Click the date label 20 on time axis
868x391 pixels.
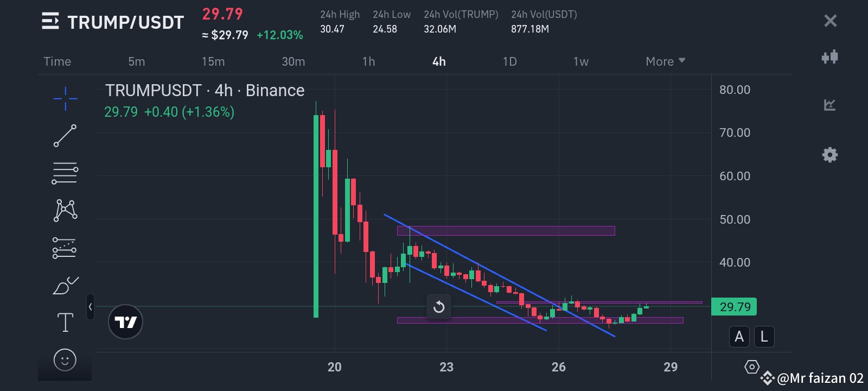(335, 367)
